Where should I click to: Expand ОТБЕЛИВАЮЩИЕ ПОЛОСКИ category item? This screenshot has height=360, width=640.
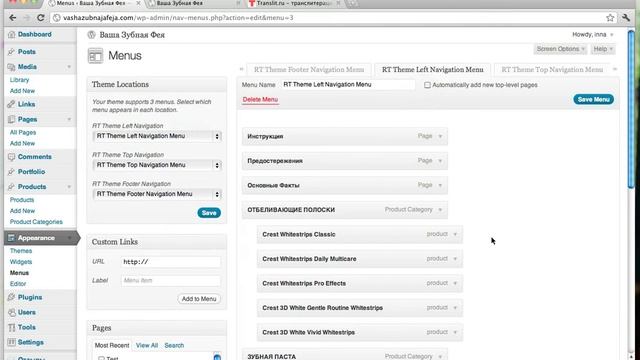pyautogui.click(x=440, y=210)
